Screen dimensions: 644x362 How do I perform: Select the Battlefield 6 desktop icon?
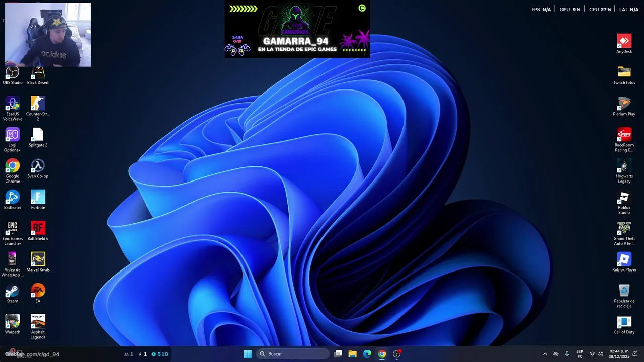[x=38, y=231]
